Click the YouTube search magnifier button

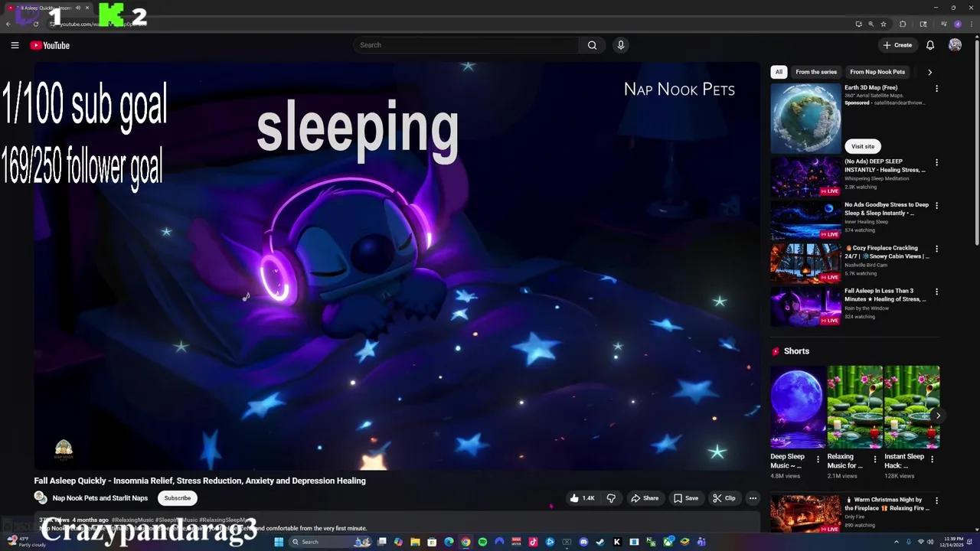[592, 45]
